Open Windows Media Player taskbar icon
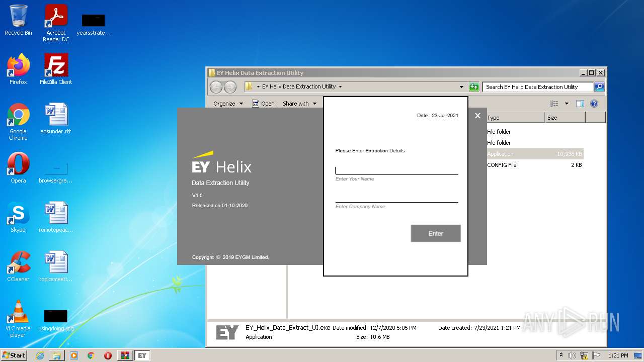 pyautogui.click(x=74, y=355)
